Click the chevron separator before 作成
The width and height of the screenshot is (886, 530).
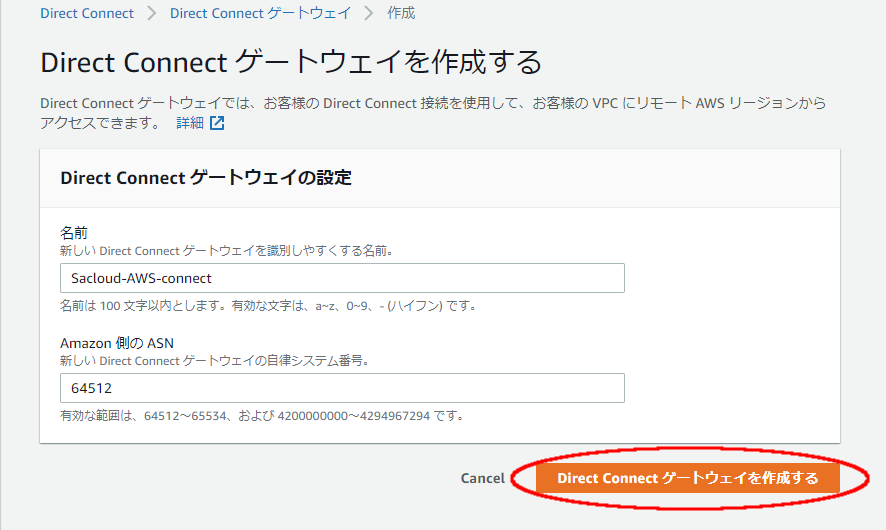tap(369, 14)
